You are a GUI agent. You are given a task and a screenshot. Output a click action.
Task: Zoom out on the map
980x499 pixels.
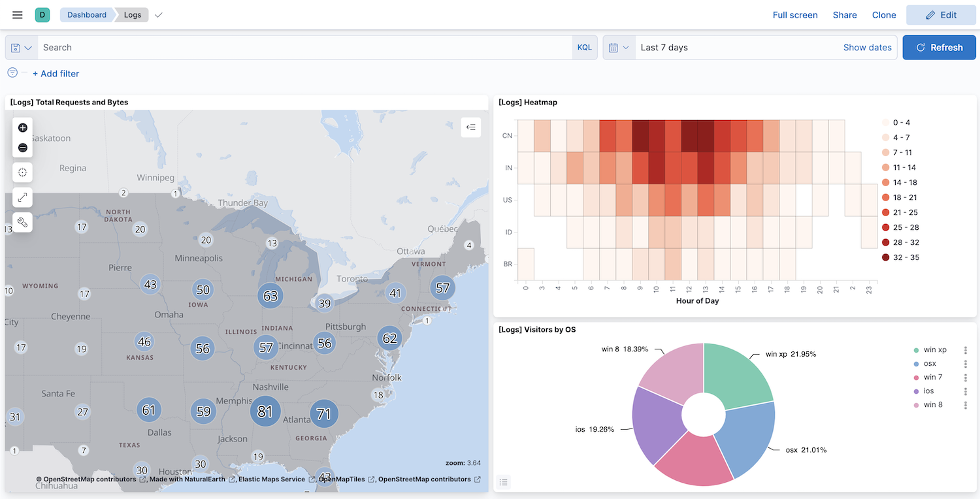(22, 148)
